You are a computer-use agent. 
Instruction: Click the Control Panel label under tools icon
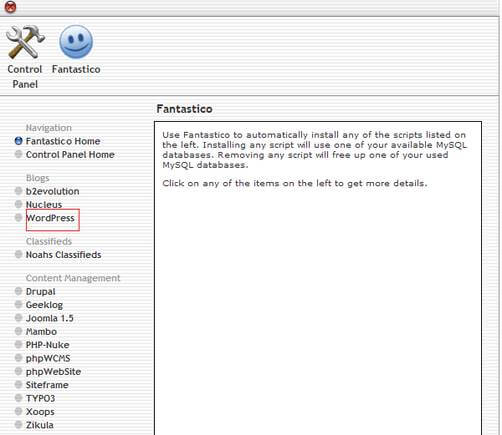click(x=25, y=77)
